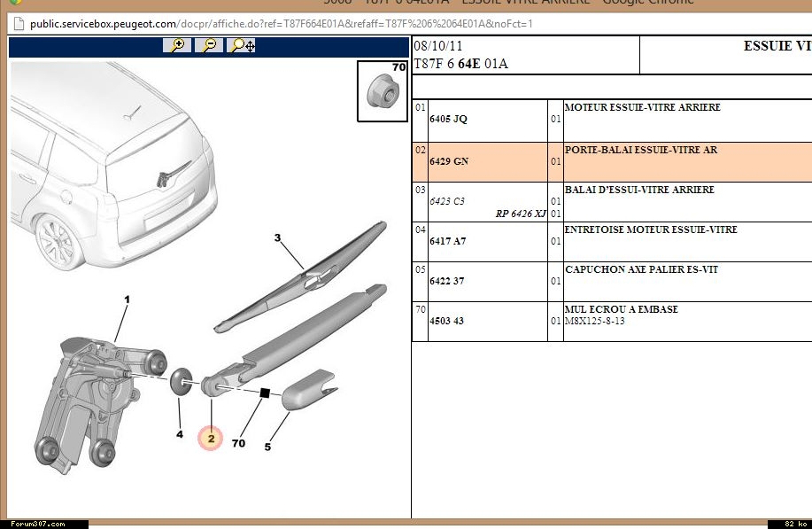The width and height of the screenshot is (812, 529).
Task: Click part number 4503 43
Action: tap(447, 322)
